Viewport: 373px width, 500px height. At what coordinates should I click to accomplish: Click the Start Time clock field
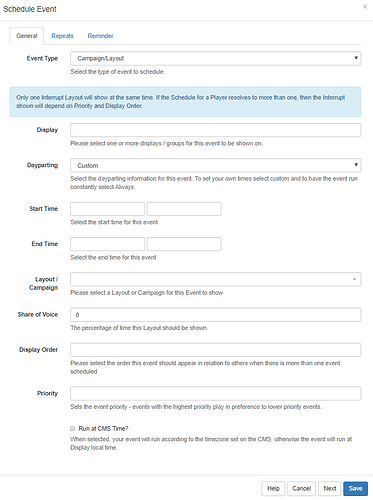184,209
